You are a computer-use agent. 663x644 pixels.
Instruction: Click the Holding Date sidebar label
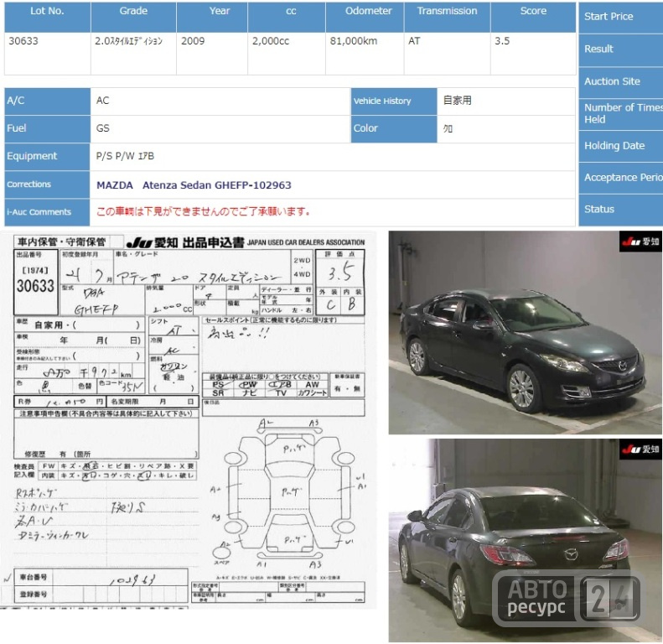620,146
